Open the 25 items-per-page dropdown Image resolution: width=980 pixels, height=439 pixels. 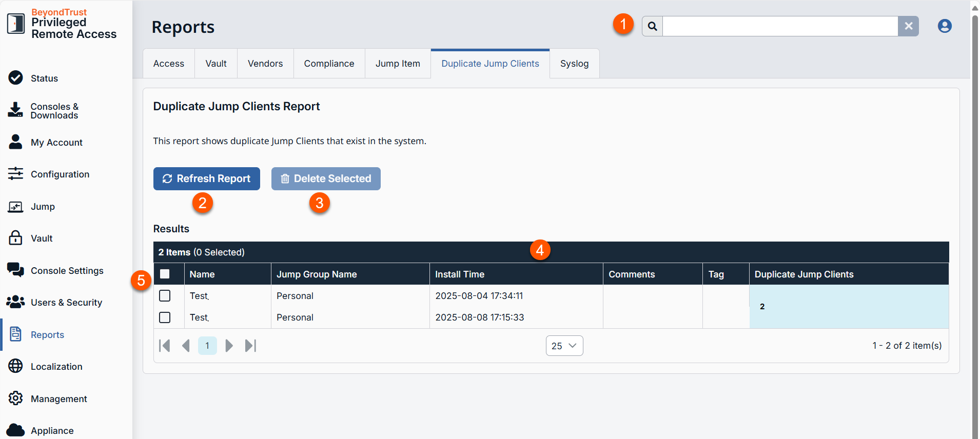coord(564,346)
